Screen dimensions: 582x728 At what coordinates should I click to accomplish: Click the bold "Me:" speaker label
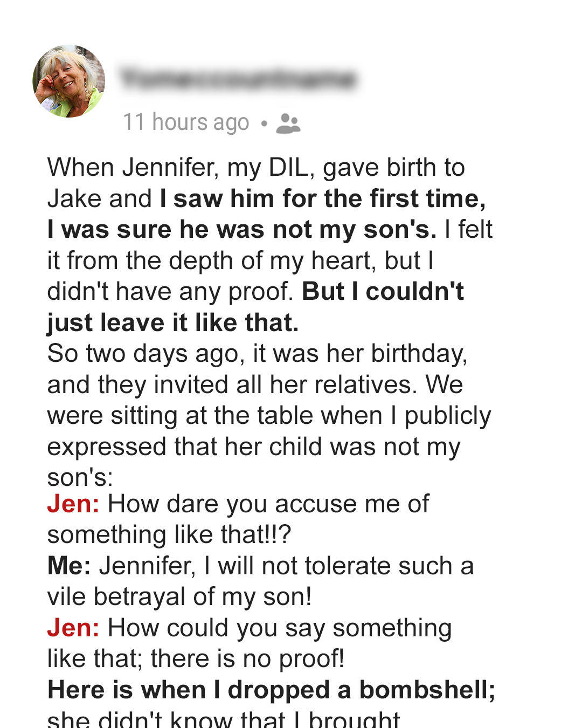[x=69, y=566]
